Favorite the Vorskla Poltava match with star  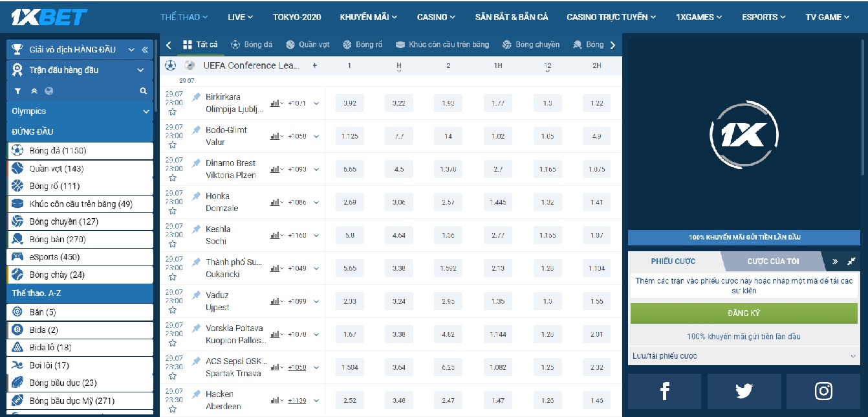click(173, 343)
